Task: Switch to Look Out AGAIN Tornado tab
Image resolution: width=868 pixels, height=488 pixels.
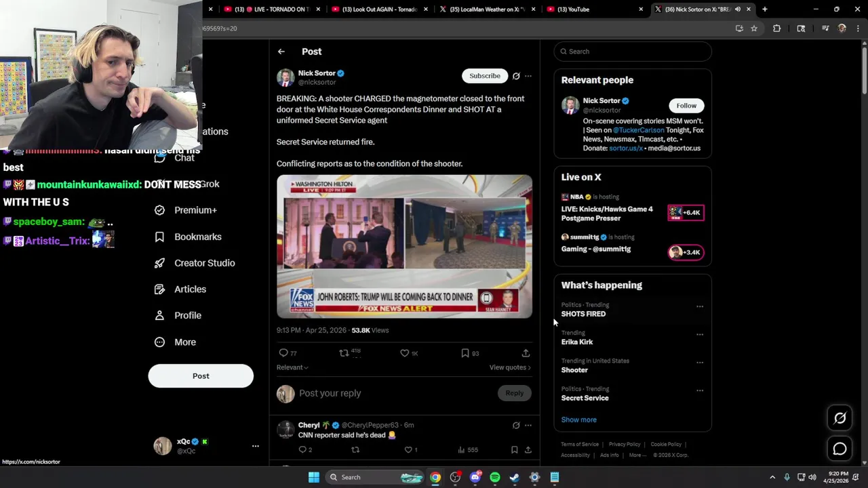Action: [380, 9]
